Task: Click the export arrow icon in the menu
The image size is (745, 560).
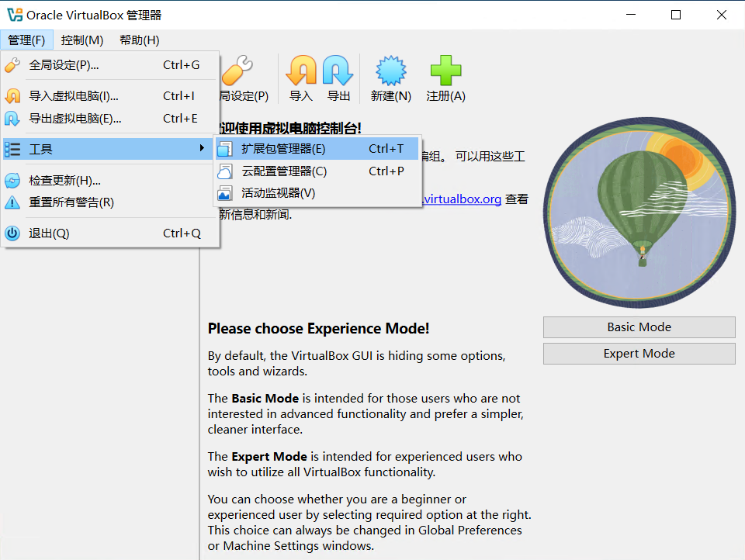Action: click(x=12, y=118)
